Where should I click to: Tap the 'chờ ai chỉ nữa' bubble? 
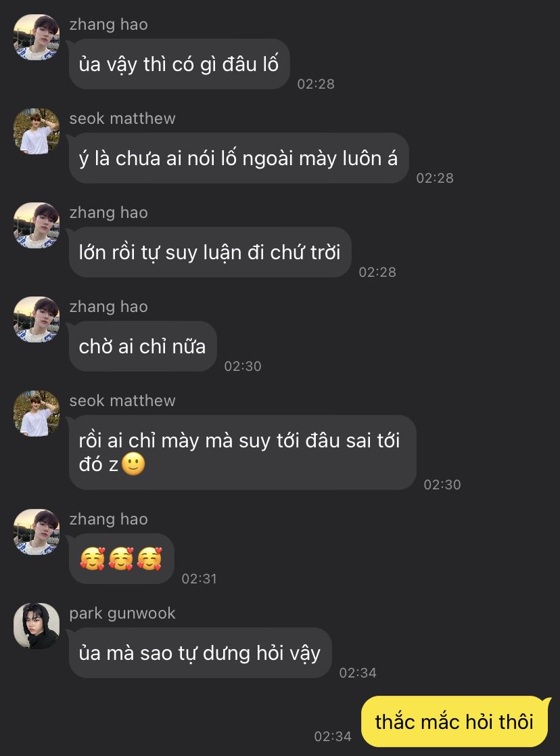[143, 346]
